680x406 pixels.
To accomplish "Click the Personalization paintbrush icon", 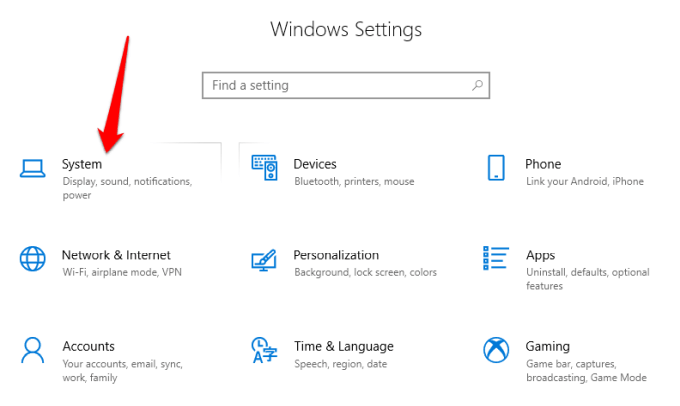I will point(264,259).
